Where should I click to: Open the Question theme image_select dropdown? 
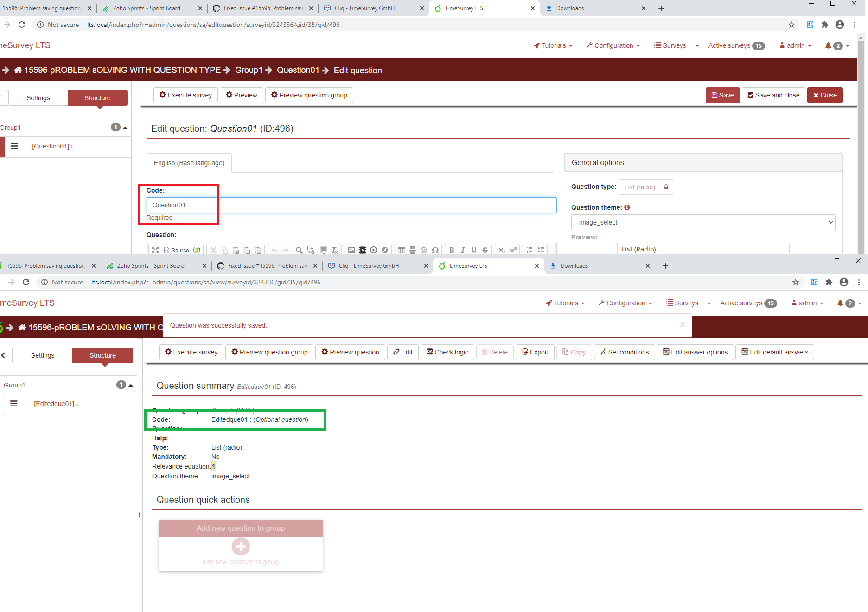pos(703,222)
